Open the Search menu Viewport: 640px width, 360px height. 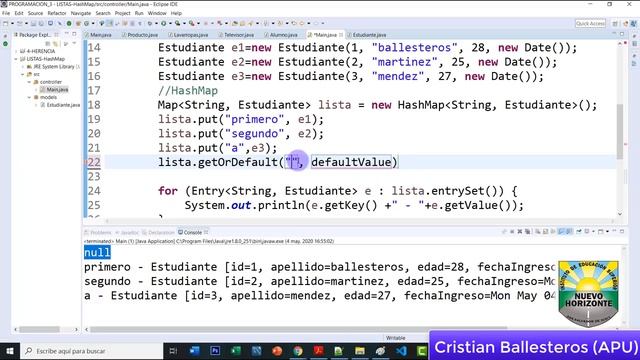coord(103,13)
